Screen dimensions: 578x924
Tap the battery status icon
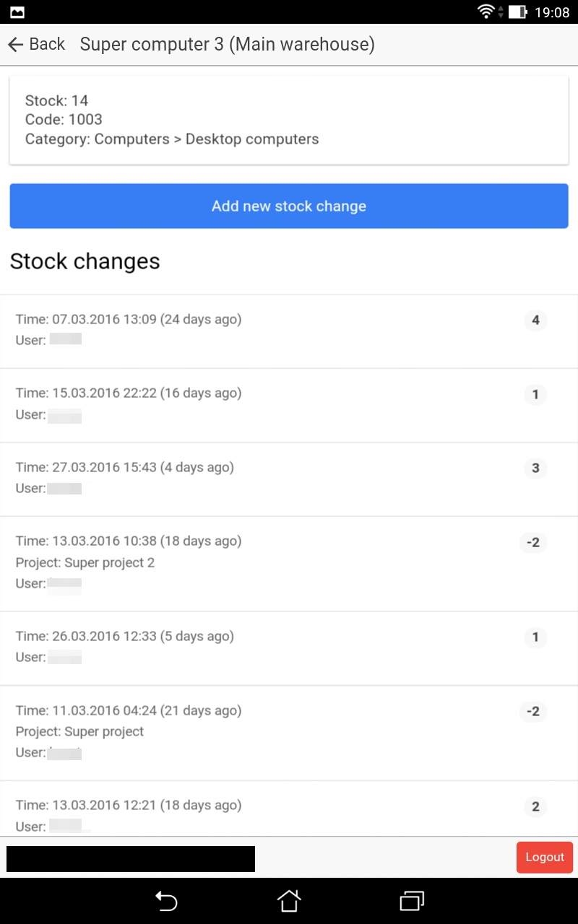click(x=517, y=12)
